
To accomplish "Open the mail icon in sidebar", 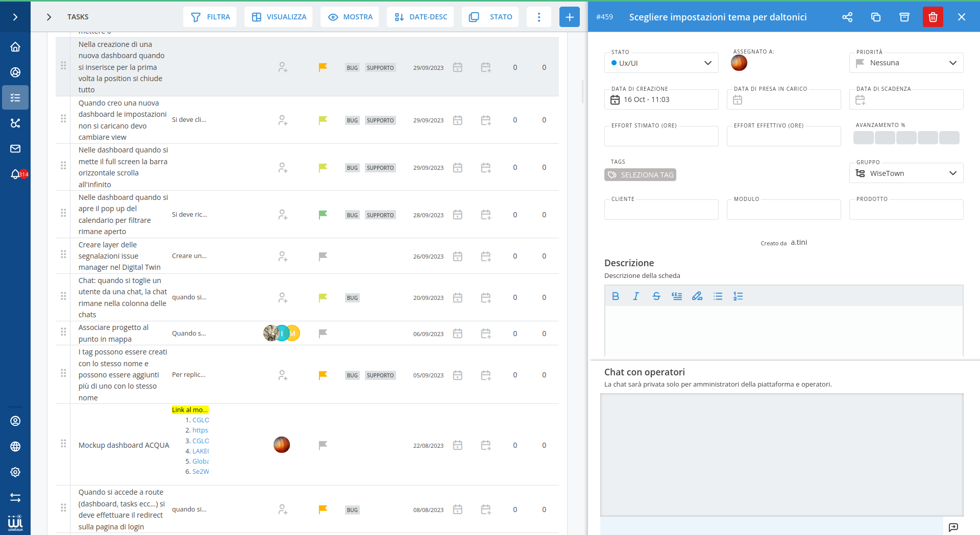I will coord(15,149).
